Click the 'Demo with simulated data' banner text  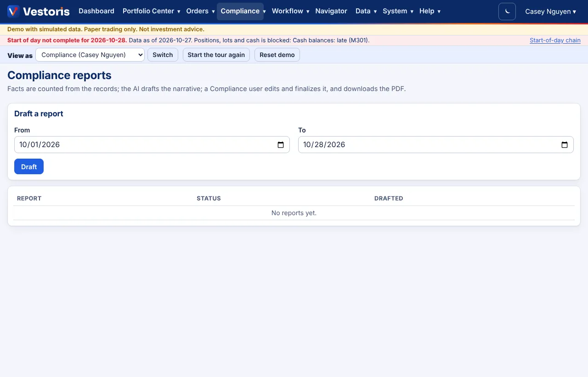click(x=106, y=29)
